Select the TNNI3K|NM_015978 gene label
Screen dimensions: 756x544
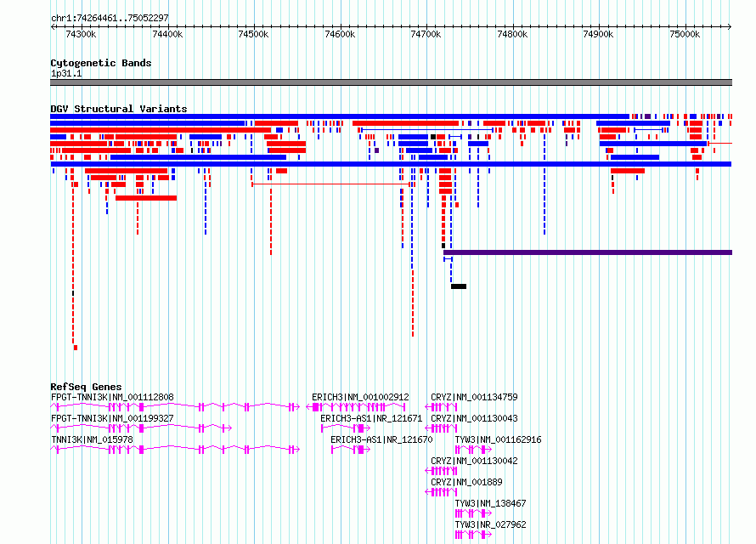pyautogui.click(x=92, y=439)
